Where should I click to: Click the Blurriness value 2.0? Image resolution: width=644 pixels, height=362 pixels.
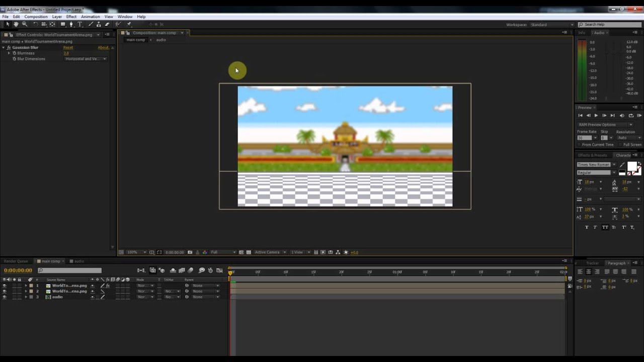[x=66, y=53]
